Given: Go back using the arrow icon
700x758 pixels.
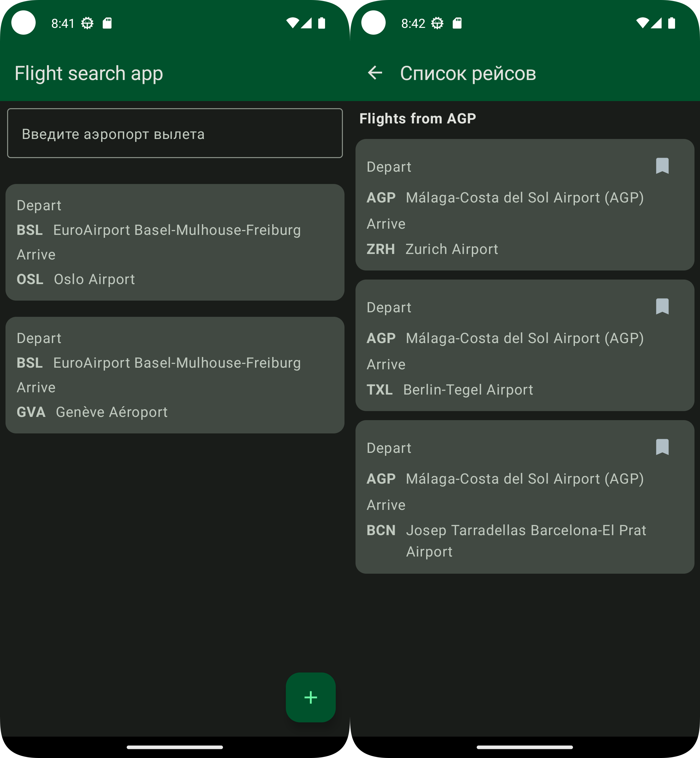Looking at the screenshot, I should pyautogui.click(x=375, y=73).
